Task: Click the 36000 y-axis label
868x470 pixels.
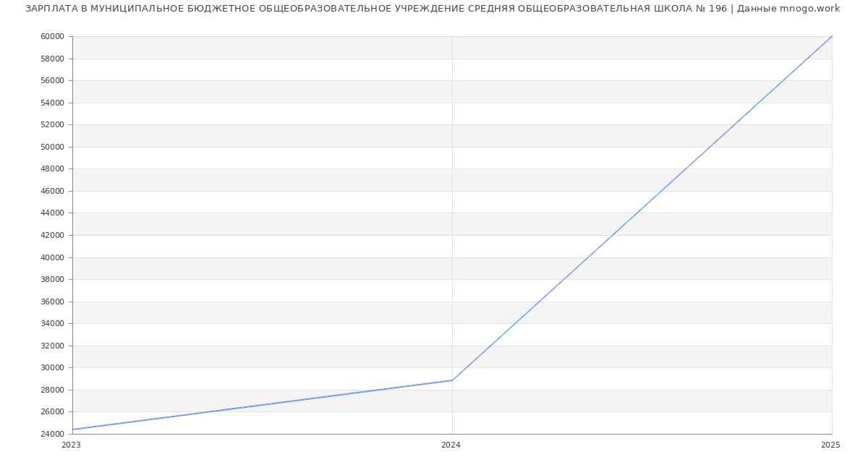Action: 52,302
